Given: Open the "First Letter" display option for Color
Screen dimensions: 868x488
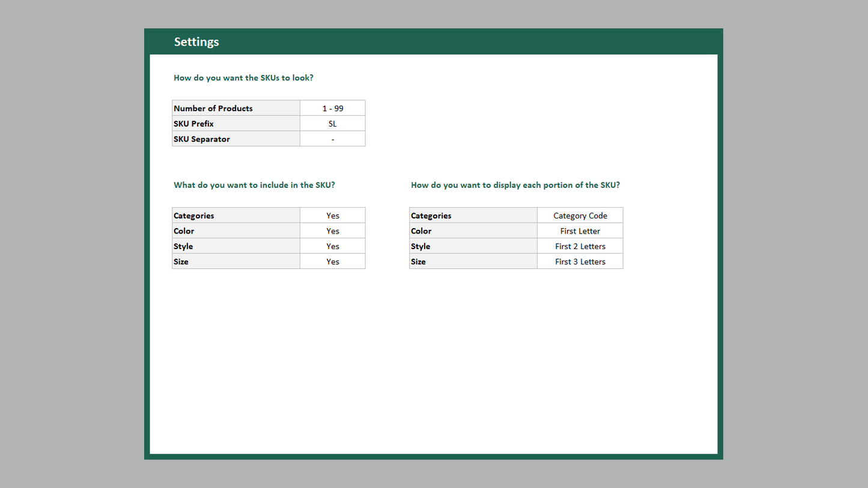Looking at the screenshot, I should point(580,231).
